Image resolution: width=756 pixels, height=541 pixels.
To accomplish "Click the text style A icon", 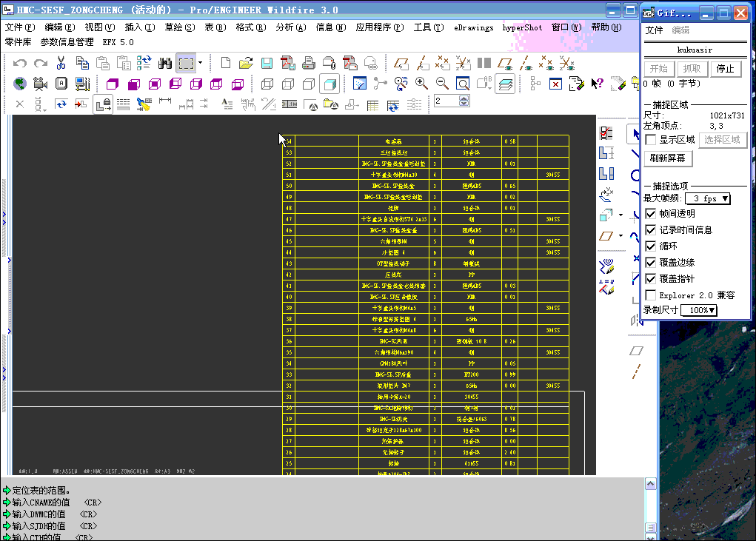I will [x=227, y=104].
